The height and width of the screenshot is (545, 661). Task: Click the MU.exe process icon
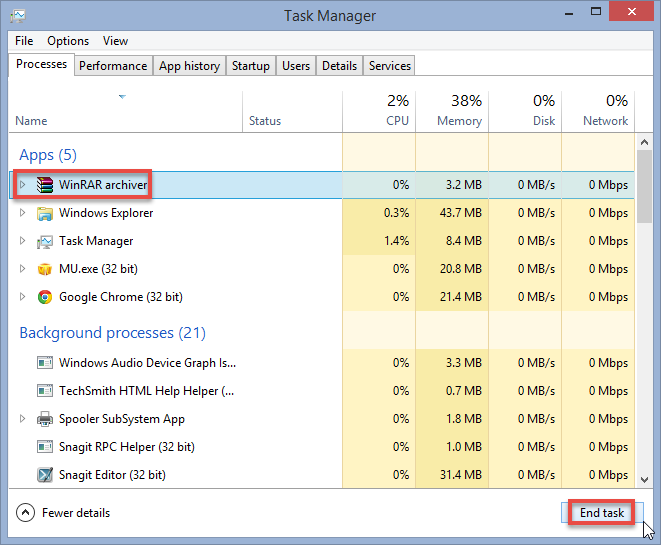45,269
